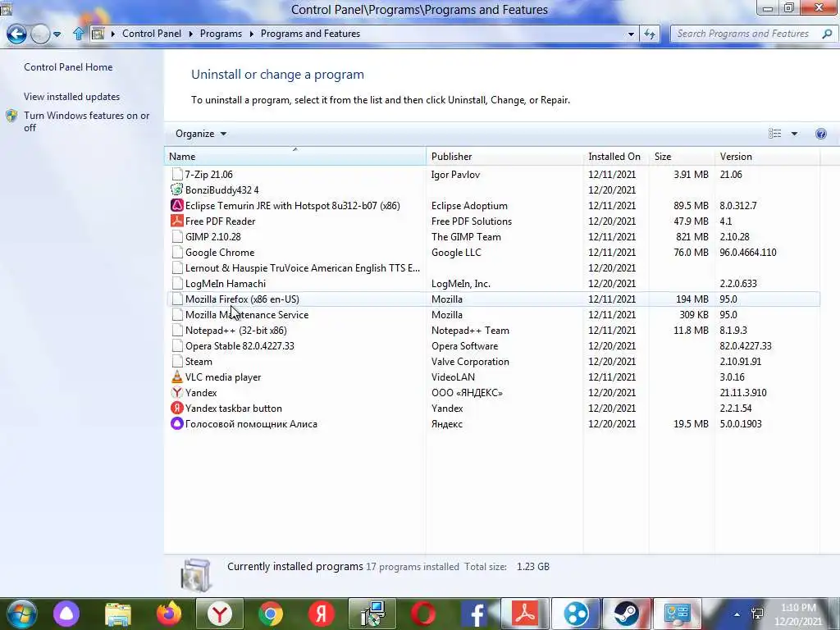Select the Mozilla Firefox (x86 en-US) row

pyautogui.click(x=493, y=299)
